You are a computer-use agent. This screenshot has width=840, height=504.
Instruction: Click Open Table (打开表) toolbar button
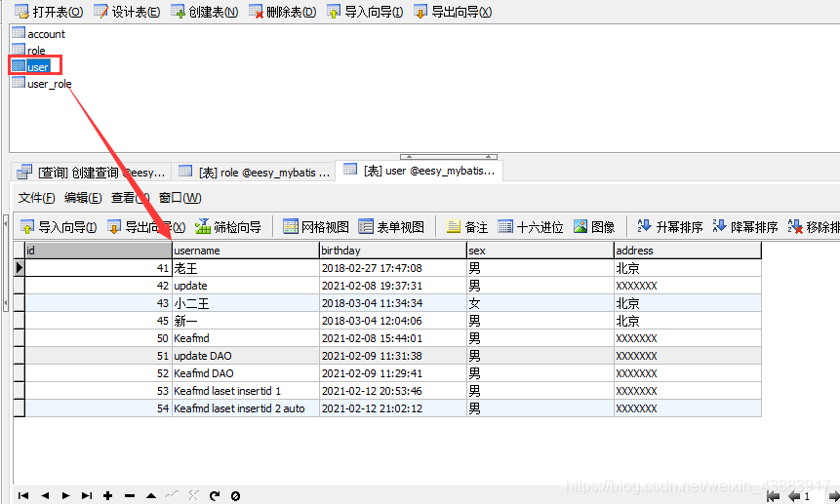pos(48,12)
